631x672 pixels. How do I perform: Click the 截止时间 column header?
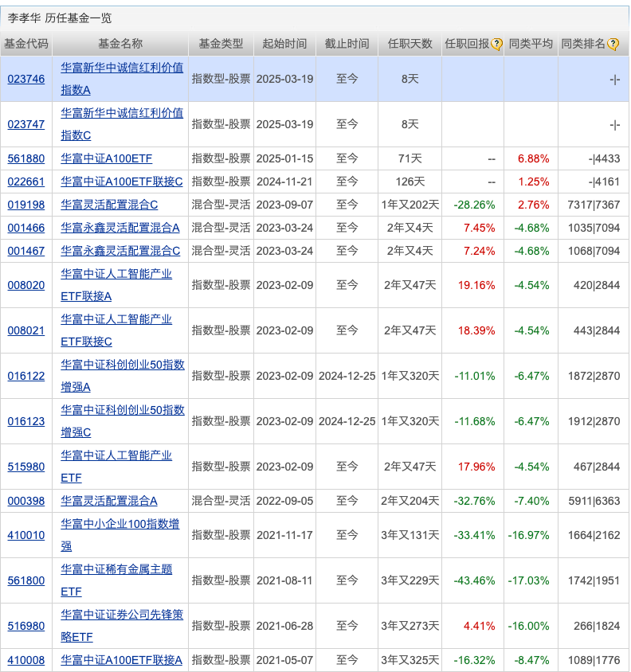347,44
